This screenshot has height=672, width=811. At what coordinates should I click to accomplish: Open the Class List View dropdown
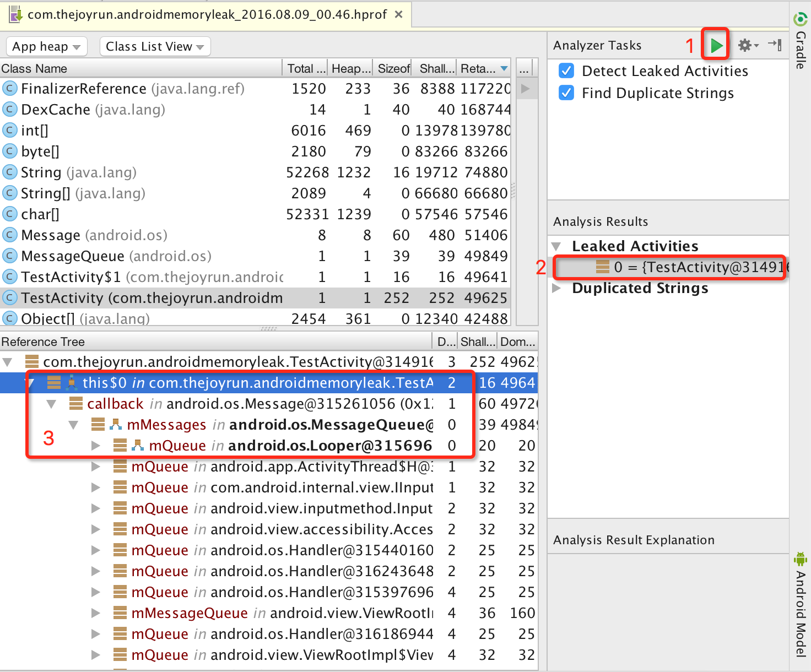coord(155,46)
